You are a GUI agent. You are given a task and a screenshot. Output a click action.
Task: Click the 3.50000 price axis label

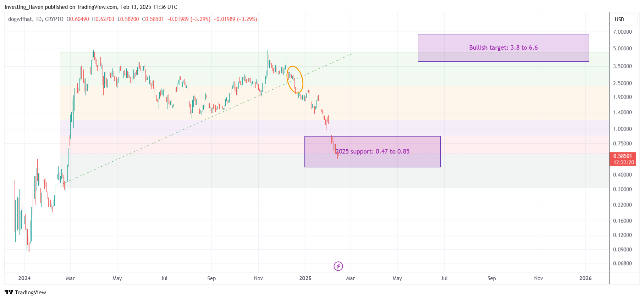pos(622,66)
